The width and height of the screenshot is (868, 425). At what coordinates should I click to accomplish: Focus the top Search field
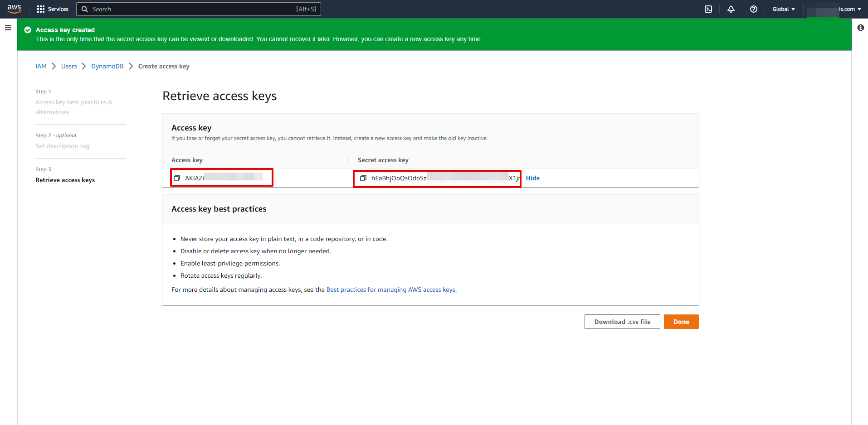[199, 9]
